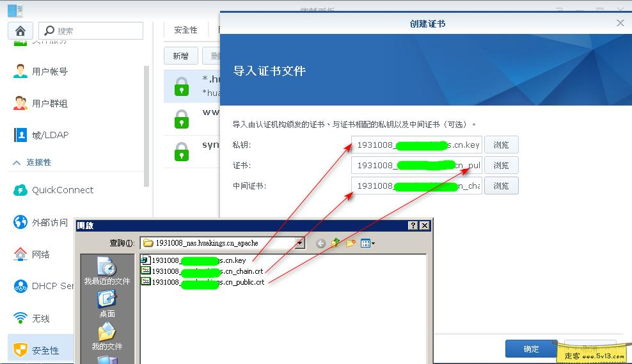
Task: Select the www certificate lock icon
Action: point(182,119)
